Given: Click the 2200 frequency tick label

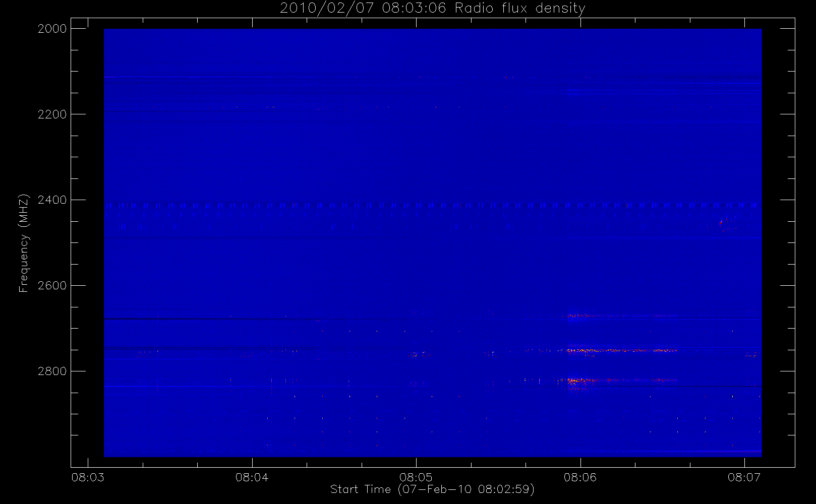Looking at the screenshot, I should (52, 114).
